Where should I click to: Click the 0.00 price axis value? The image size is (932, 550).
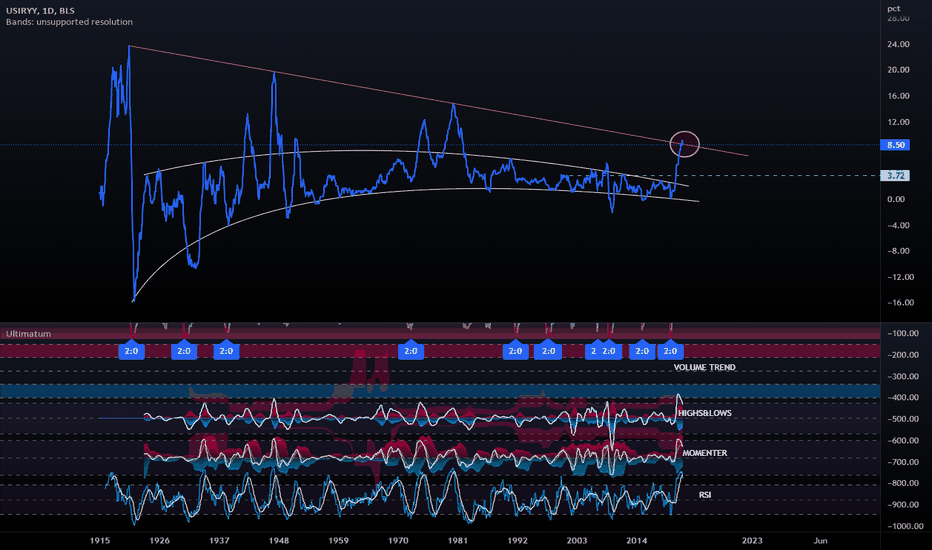[x=896, y=199]
